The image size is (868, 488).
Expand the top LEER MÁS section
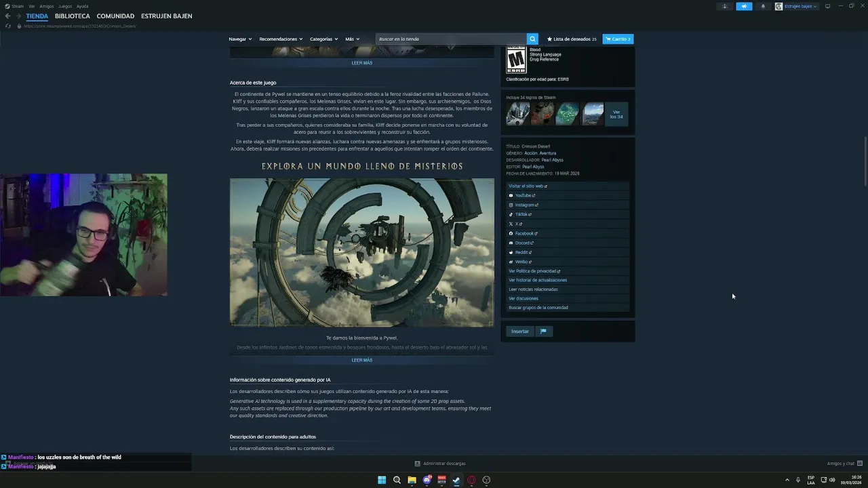pos(362,63)
